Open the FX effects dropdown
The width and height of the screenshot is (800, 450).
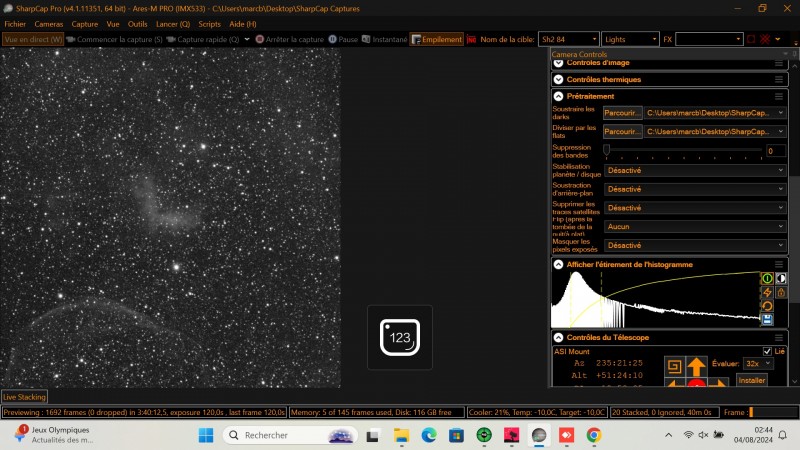[x=709, y=39]
